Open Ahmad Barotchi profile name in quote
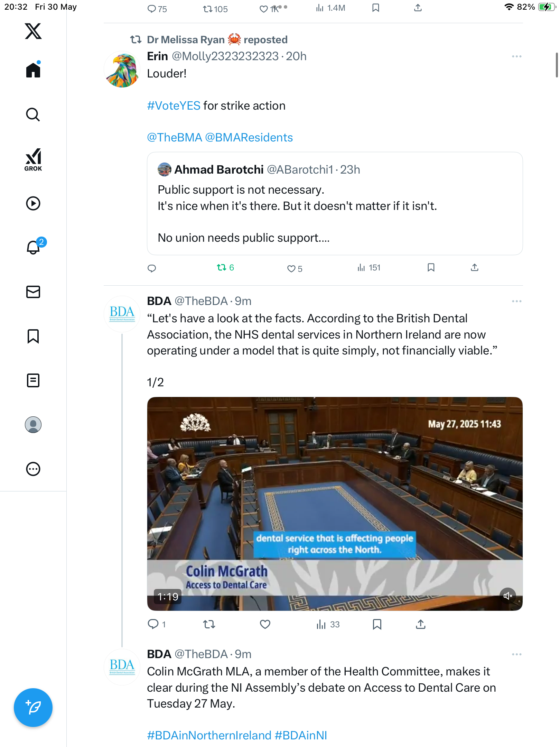560x747 pixels. click(219, 169)
